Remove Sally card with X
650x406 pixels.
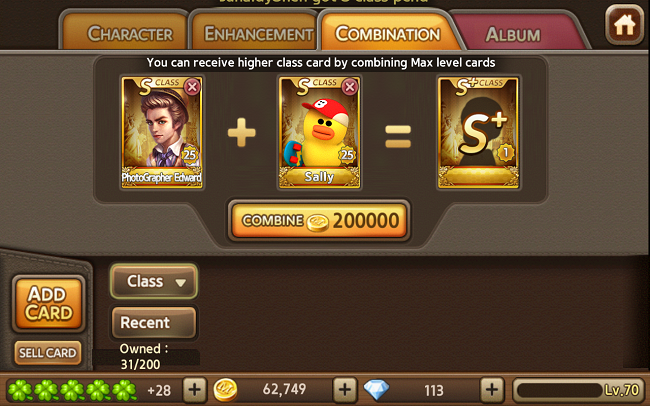tap(350, 87)
